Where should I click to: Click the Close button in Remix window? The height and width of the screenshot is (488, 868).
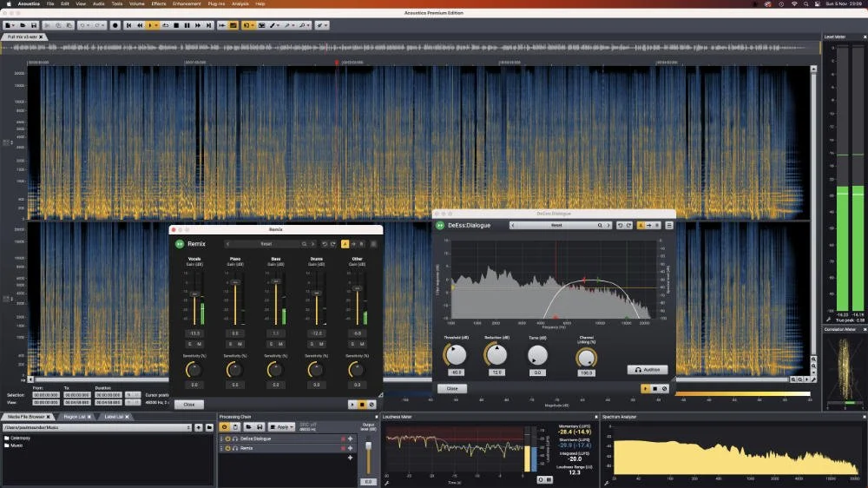[188, 405]
